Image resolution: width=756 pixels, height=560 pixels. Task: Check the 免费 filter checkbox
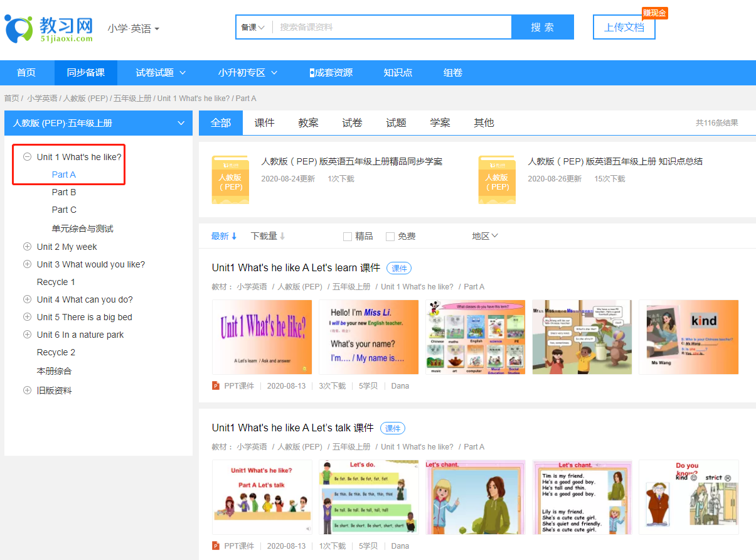(x=390, y=237)
